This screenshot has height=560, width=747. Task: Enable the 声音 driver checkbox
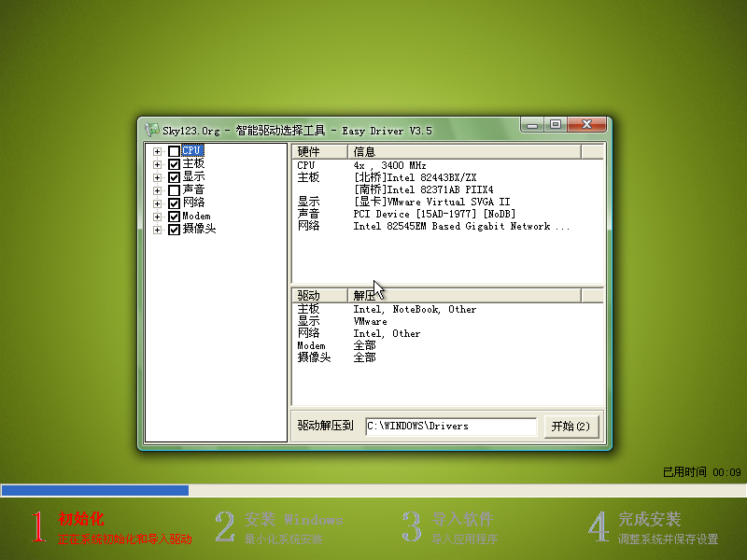(x=174, y=190)
